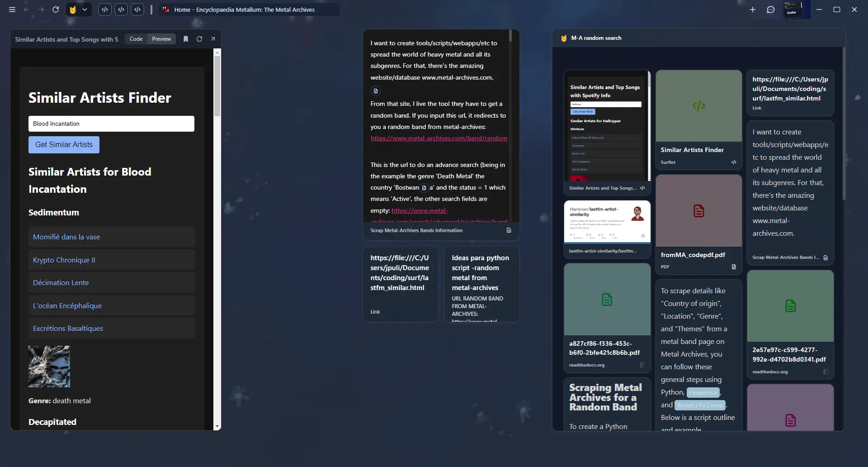
Task: Click the surflet scrollbar down arrow
Action: click(217, 426)
